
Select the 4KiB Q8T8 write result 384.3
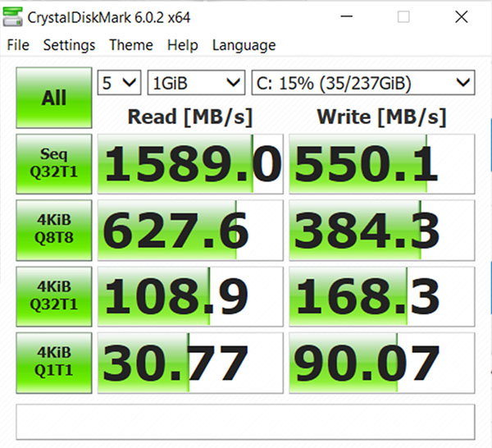382,230
